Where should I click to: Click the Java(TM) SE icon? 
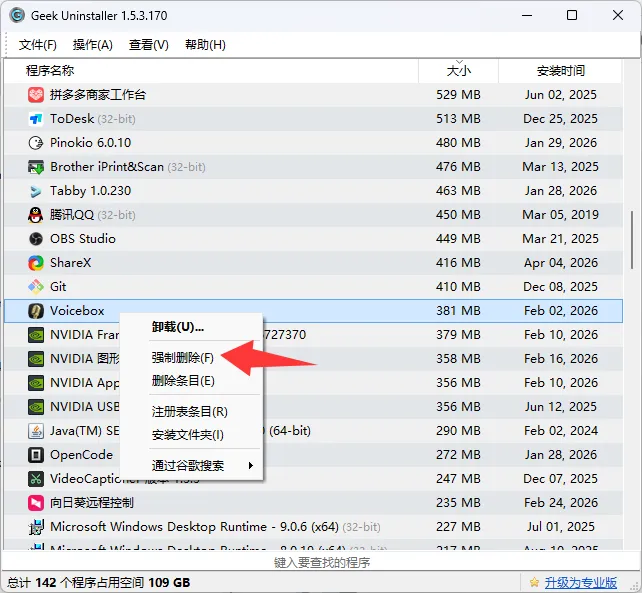pyautogui.click(x=36, y=431)
